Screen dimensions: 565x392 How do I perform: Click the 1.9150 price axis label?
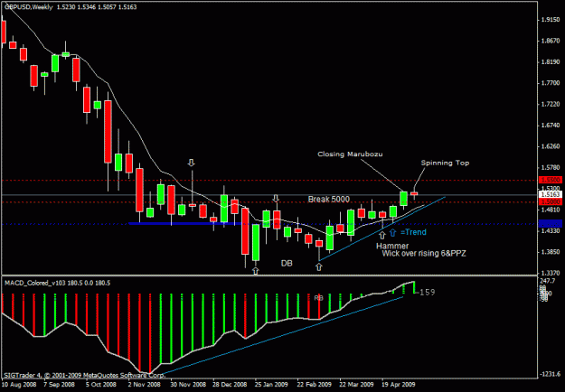[551, 20]
